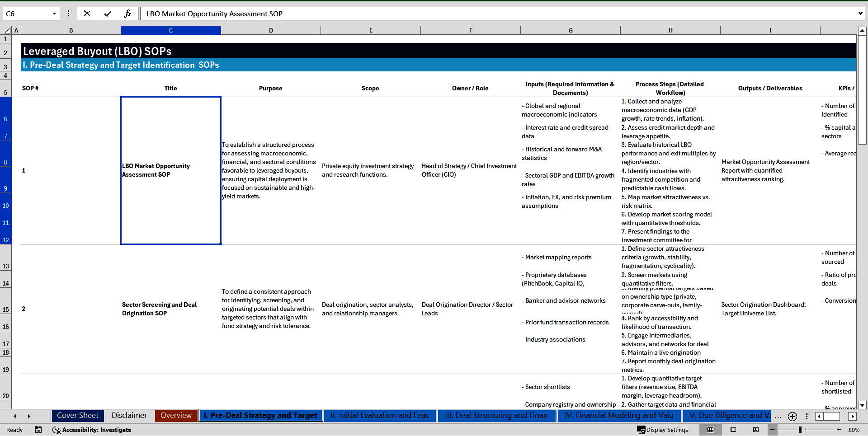Select column D header
868x436 pixels.
click(x=271, y=30)
